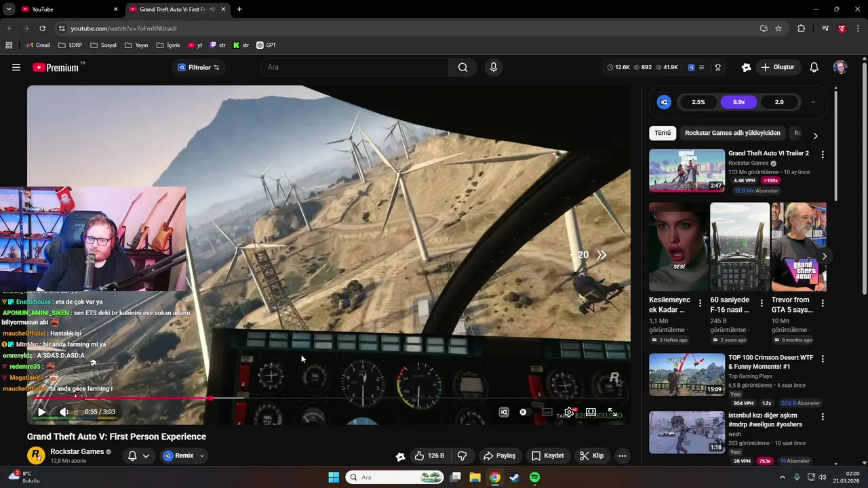
Task: Open video player settings gear
Action: click(x=569, y=412)
